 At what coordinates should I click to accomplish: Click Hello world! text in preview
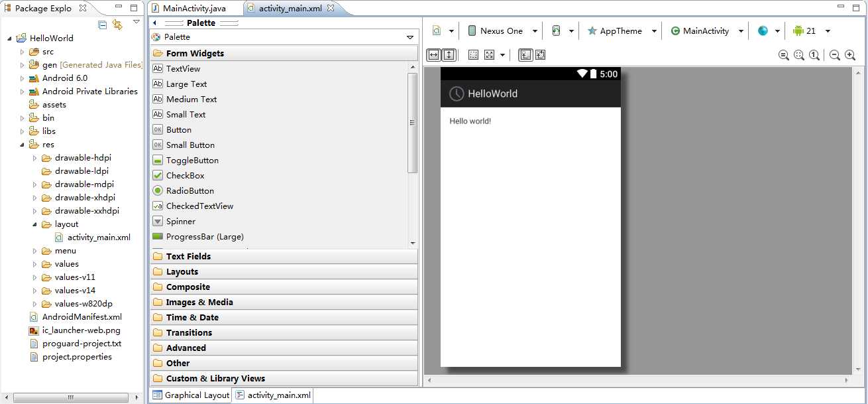pos(470,121)
